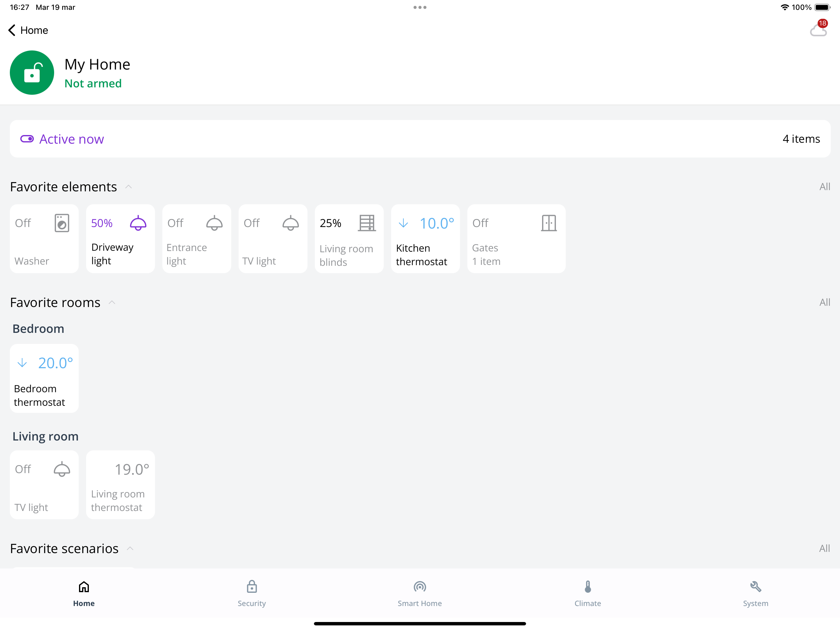Toggle Entrance light Off state
Screen dimensions: 840x630
176,223
